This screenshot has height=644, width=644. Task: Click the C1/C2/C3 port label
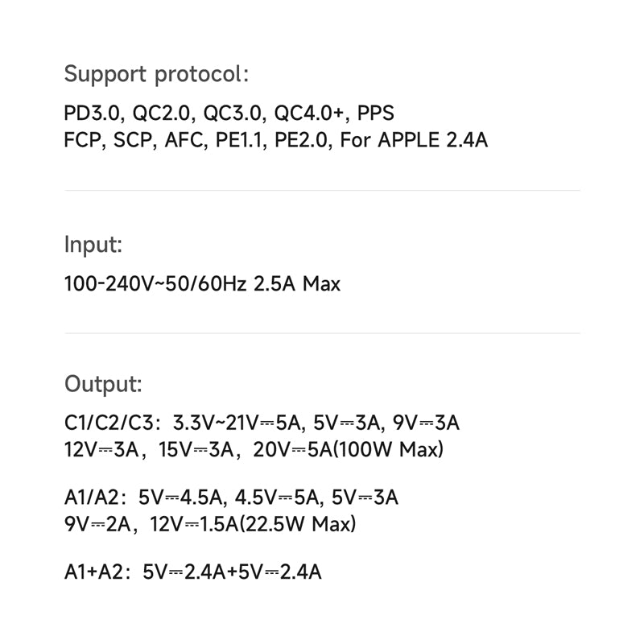tap(111, 423)
